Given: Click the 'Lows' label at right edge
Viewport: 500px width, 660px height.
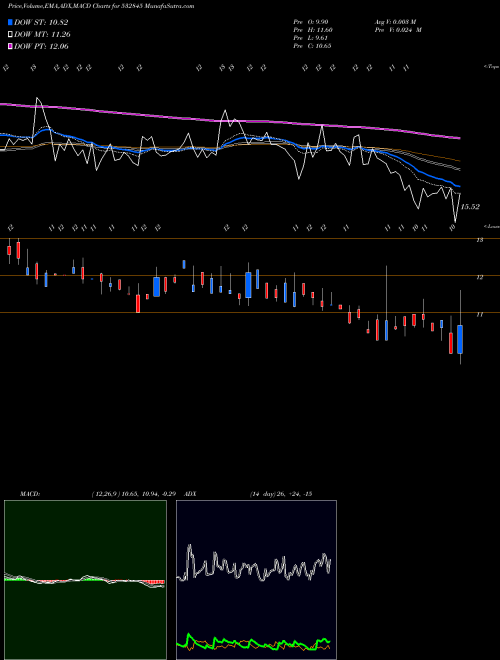Looking at the screenshot, I should (492, 226).
